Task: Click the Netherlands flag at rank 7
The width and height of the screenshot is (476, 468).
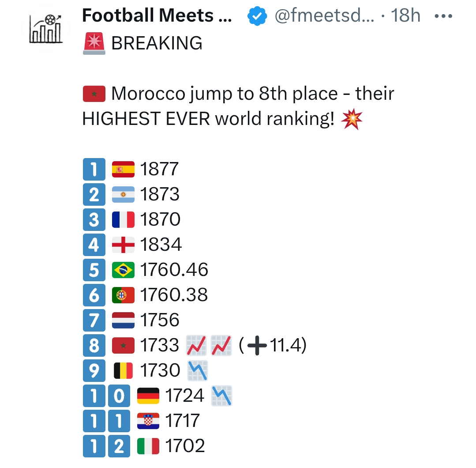Action: (x=123, y=320)
